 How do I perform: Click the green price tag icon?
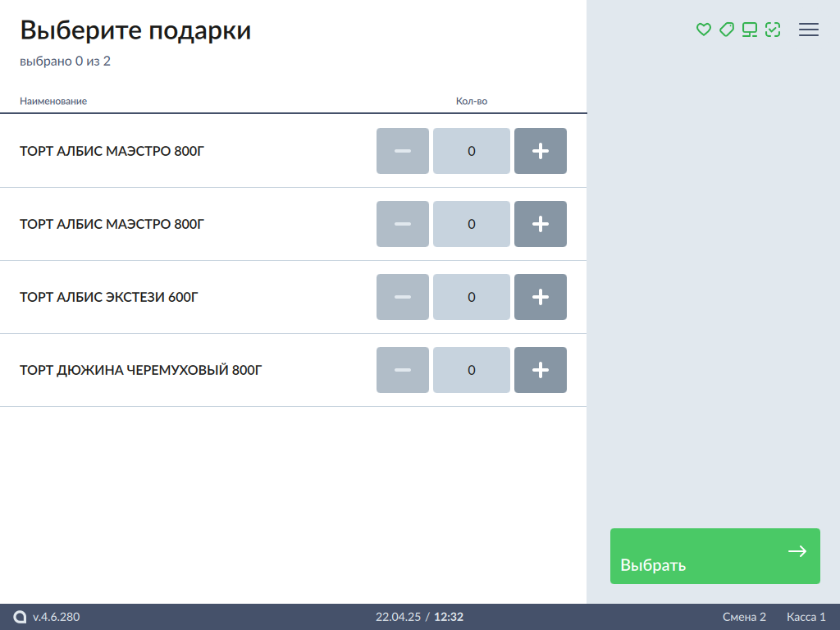[726, 30]
